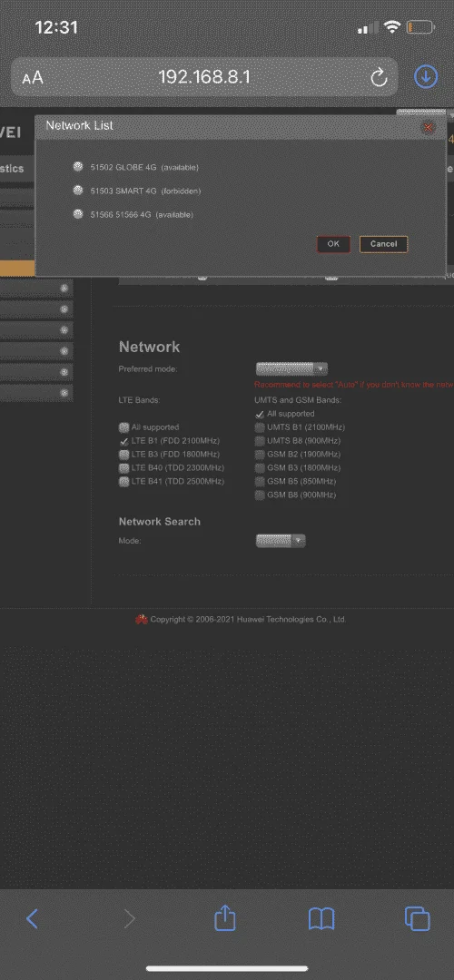Click the battery icon in the status bar

[x=420, y=27]
